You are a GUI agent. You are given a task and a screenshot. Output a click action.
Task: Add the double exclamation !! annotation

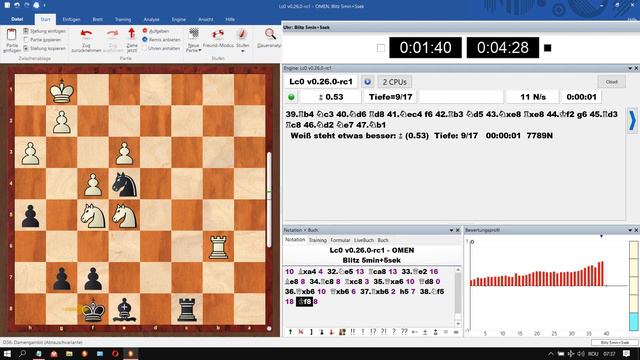pyautogui.click(x=352, y=332)
